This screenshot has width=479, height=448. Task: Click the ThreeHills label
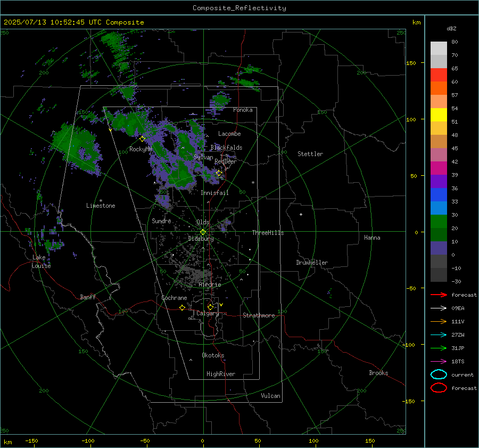coord(268,233)
